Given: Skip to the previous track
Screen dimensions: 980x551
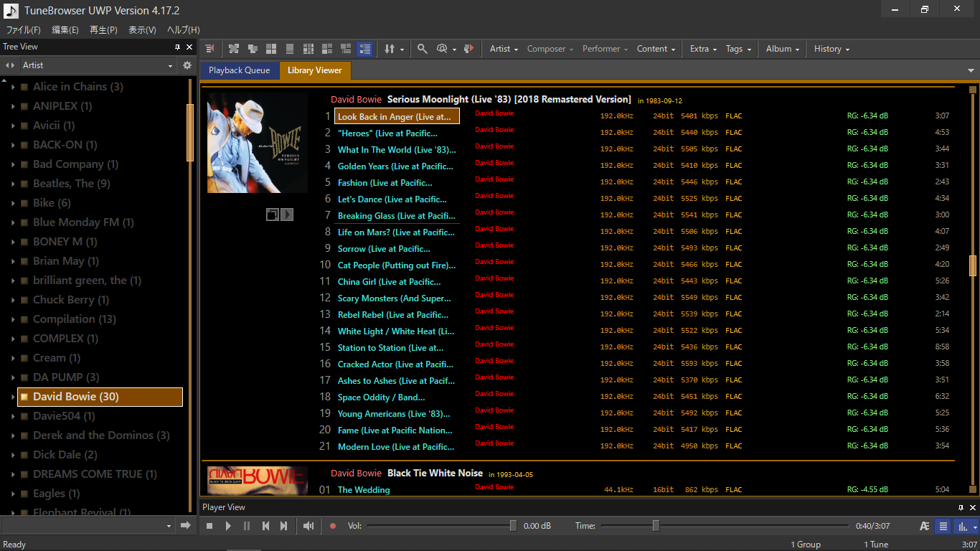Looking at the screenshot, I should coord(265,526).
